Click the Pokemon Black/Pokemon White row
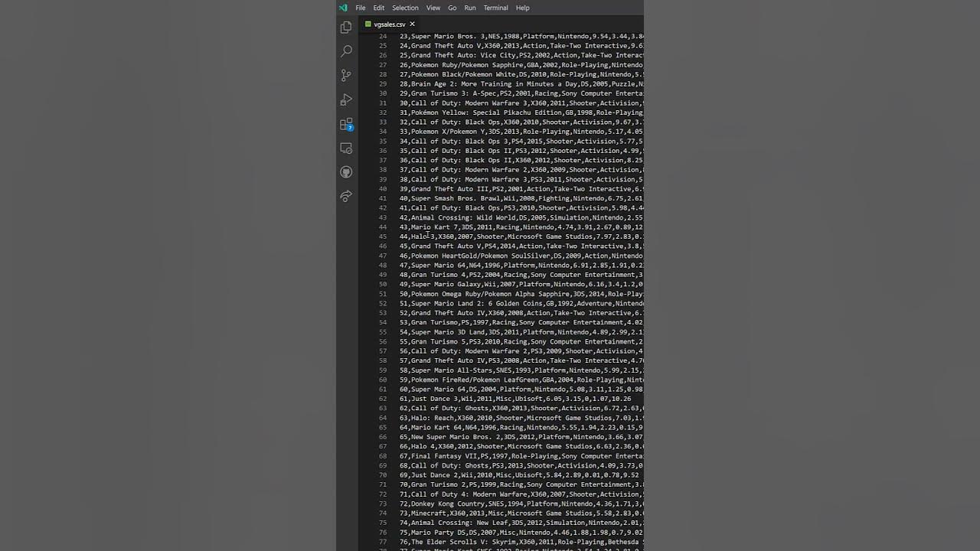 [521, 74]
